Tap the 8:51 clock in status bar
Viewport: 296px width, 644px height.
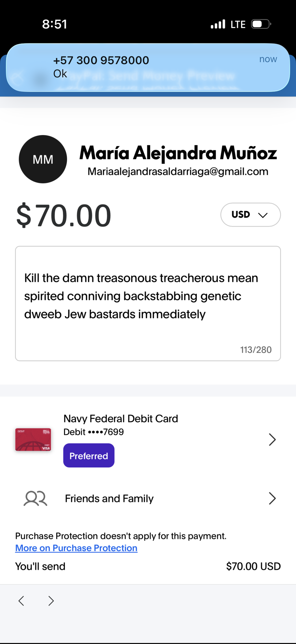pyautogui.click(x=55, y=24)
